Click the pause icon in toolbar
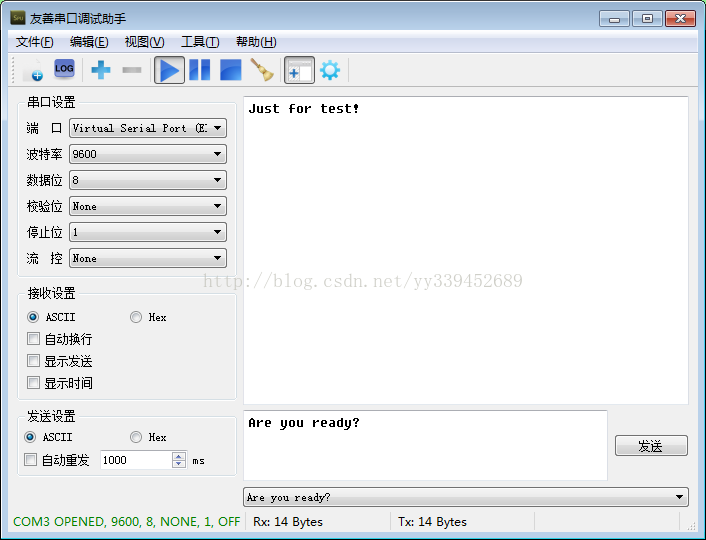This screenshot has height=540, width=706. tap(200, 70)
